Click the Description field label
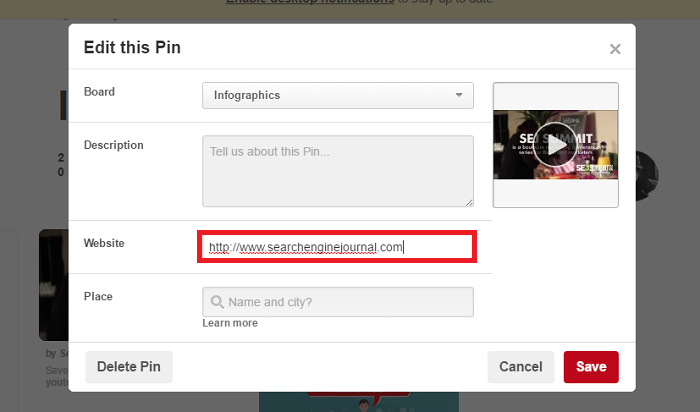This screenshot has height=412, width=700. coord(114,145)
